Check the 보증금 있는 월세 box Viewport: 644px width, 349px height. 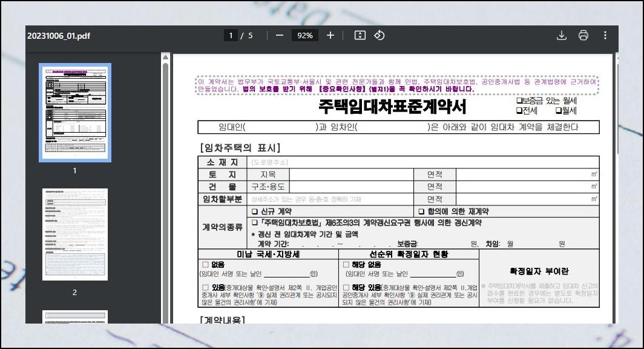519,101
